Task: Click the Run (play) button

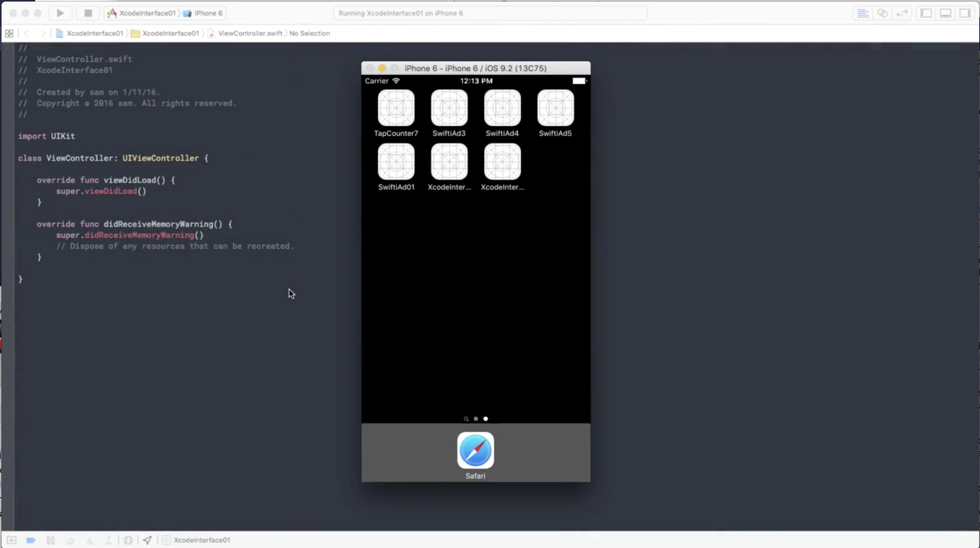Action: [x=60, y=13]
